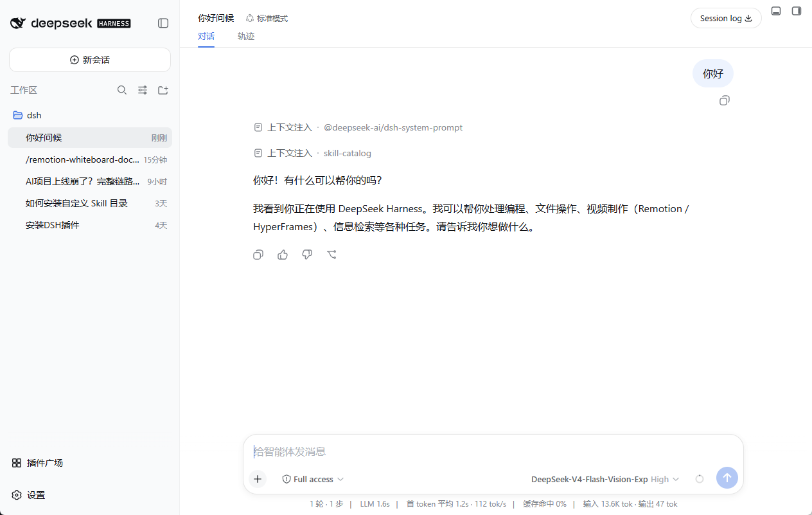
Task: Select the dsh folder
Action: click(x=90, y=115)
